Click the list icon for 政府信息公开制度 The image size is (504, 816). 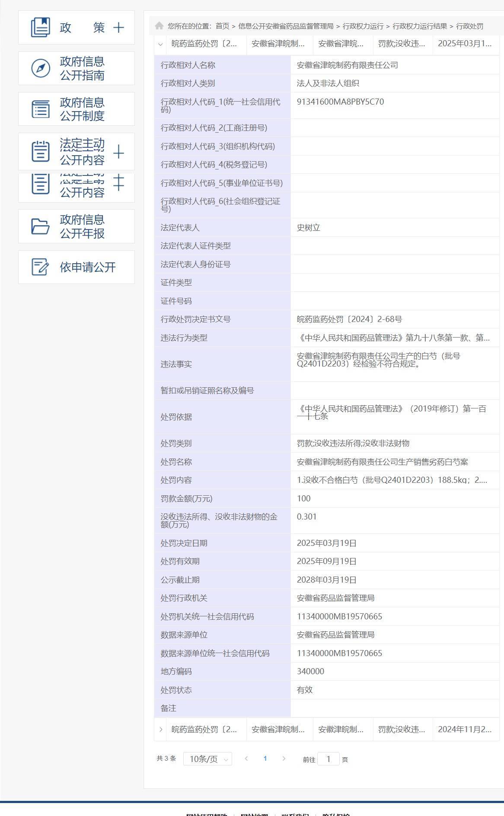tap(41, 109)
